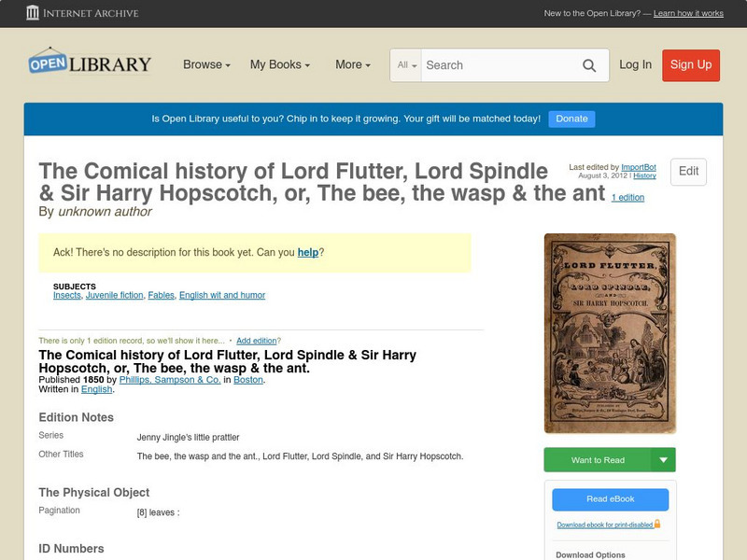Open the 'All' search filter dropdown

[408, 65]
